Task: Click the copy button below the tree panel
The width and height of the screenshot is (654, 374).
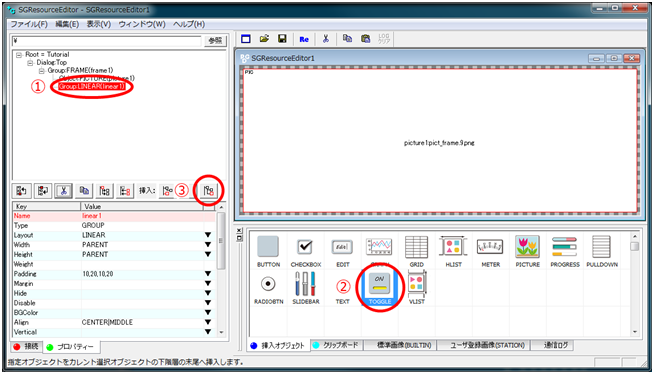Action: point(84,191)
